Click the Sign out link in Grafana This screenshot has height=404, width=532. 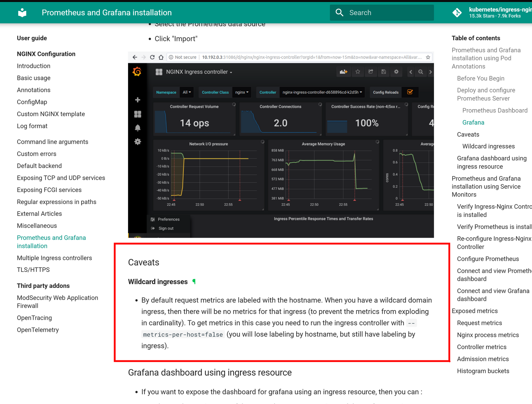(x=166, y=228)
